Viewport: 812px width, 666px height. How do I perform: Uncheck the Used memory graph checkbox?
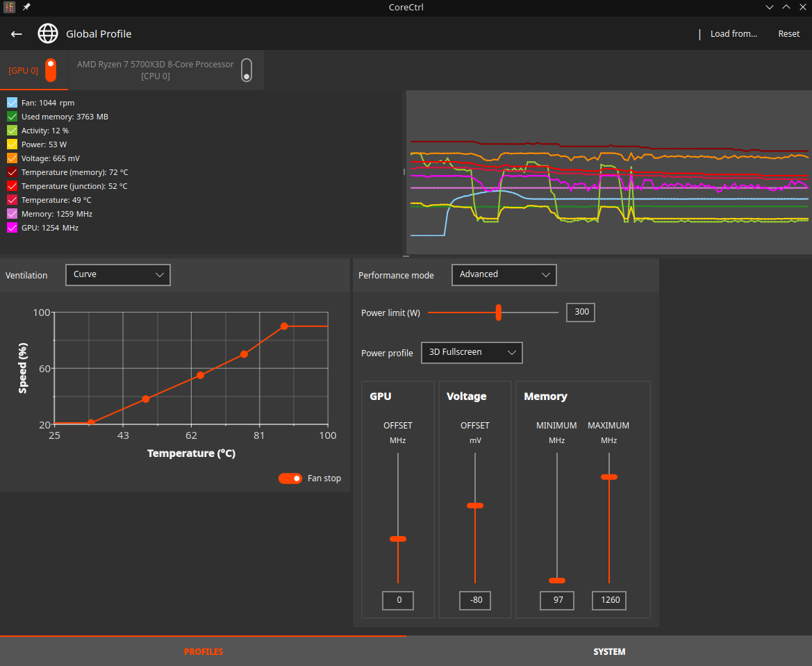[x=12, y=117]
